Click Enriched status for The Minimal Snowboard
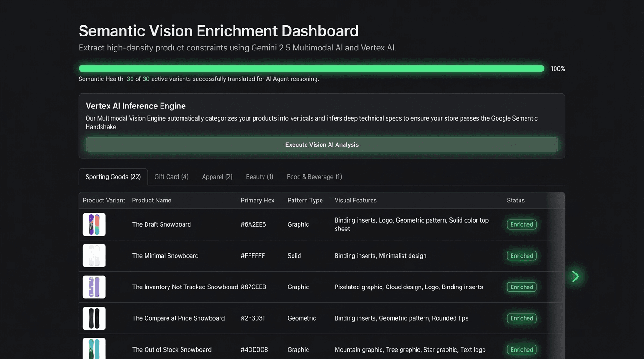 tap(521, 256)
